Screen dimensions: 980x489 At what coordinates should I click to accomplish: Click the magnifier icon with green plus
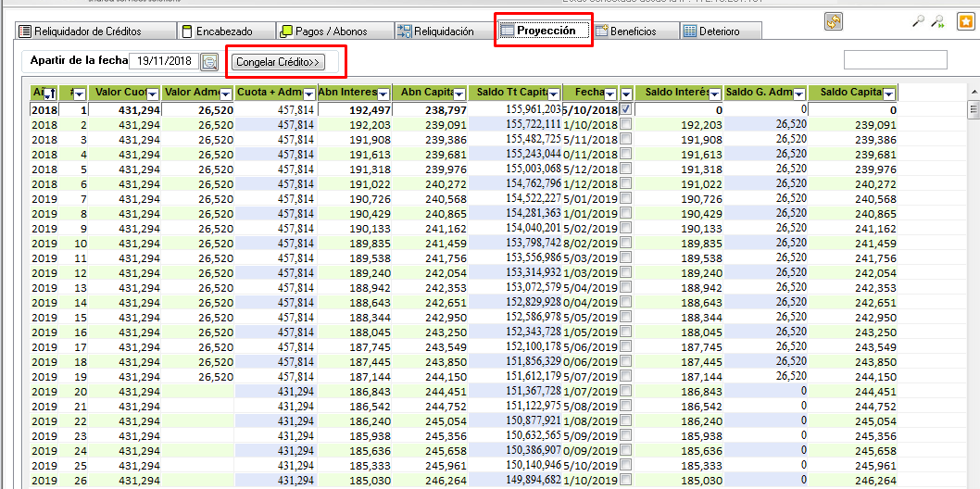938,21
